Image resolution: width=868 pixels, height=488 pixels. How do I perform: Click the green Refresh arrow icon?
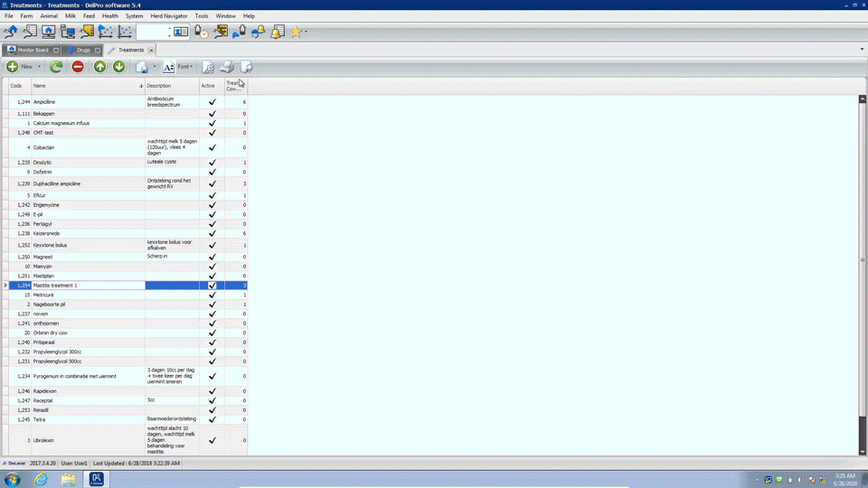[x=56, y=67]
